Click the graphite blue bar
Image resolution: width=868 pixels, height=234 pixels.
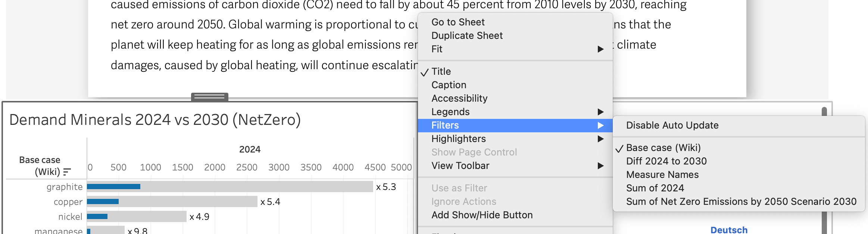pos(113,187)
